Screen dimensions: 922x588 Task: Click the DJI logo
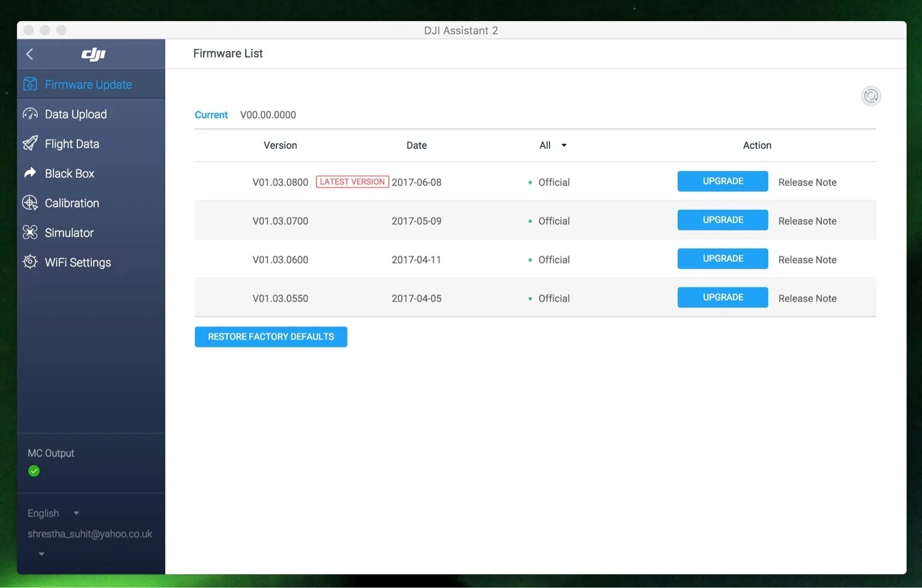tap(93, 55)
